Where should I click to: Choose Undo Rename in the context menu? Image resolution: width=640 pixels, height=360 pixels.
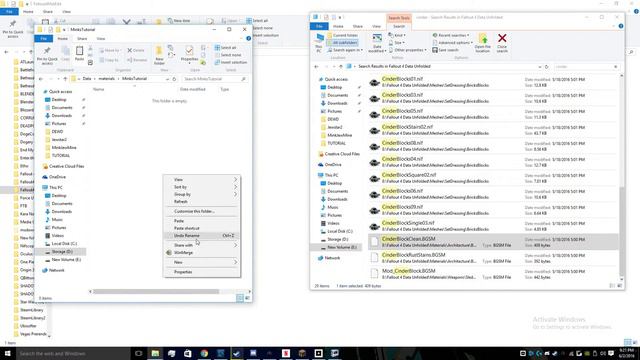tap(202, 236)
